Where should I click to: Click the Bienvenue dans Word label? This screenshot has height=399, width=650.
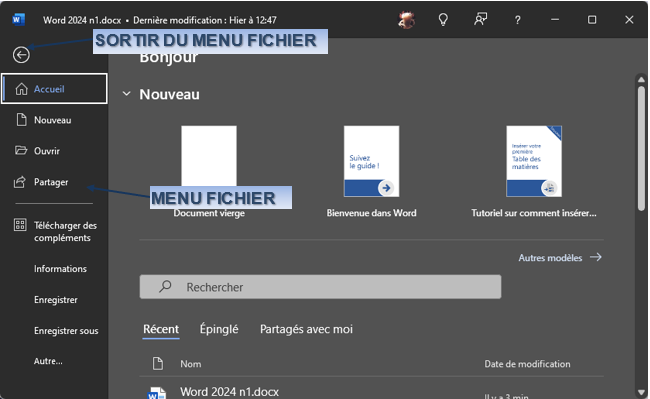pos(371,213)
